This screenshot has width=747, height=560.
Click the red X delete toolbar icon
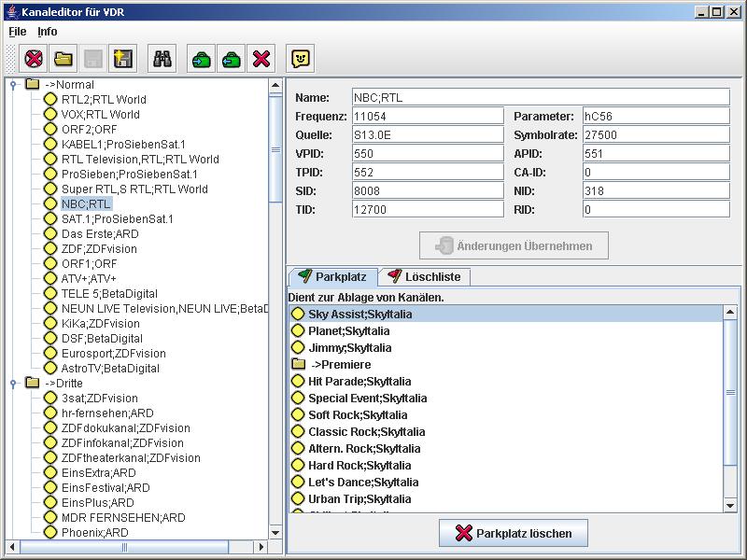coord(261,59)
